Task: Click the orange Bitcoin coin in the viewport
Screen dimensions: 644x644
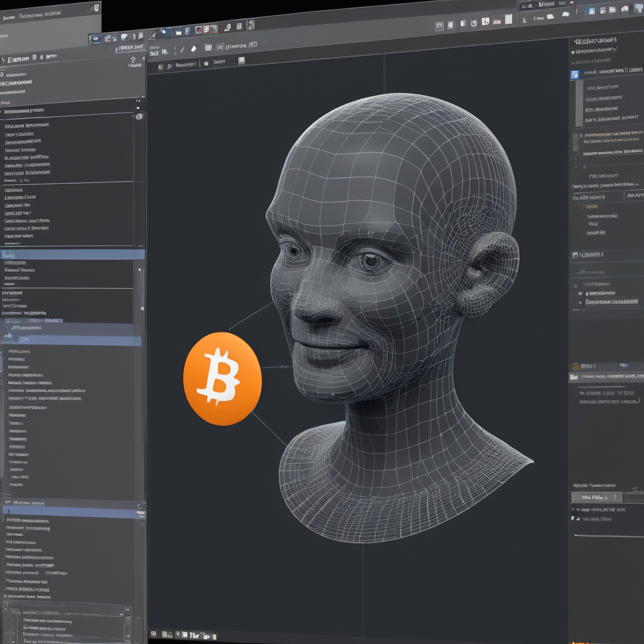Action: click(222, 378)
